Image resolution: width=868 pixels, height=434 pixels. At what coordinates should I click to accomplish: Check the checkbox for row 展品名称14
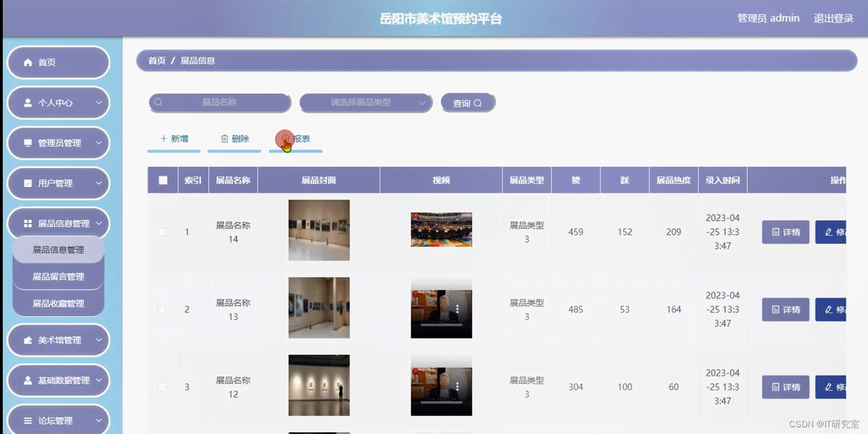(x=162, y=232)
